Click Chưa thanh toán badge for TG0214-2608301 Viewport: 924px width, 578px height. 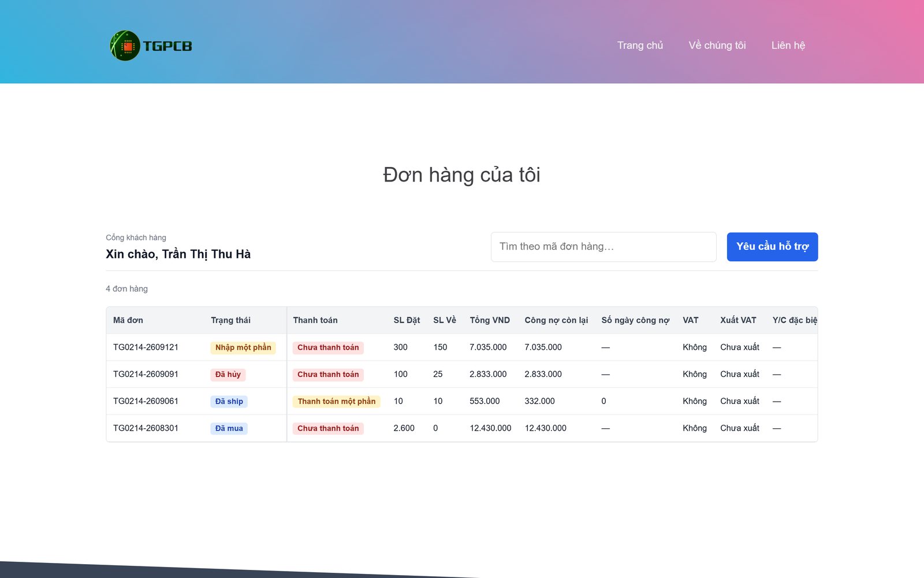[328, 428]
